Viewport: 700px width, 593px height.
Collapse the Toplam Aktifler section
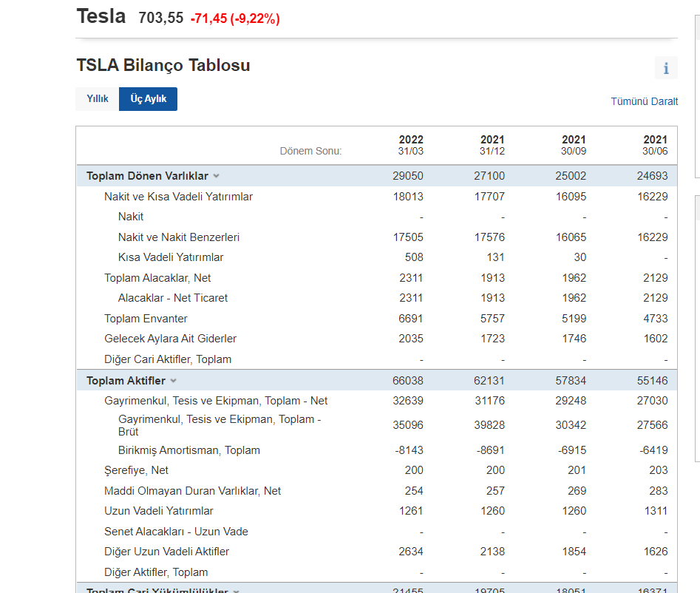pos(173,381)
